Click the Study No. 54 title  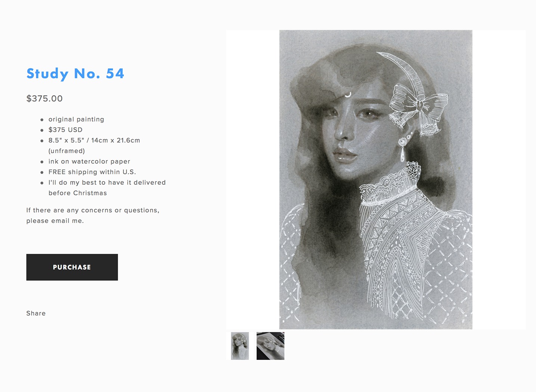pos(75,74)
